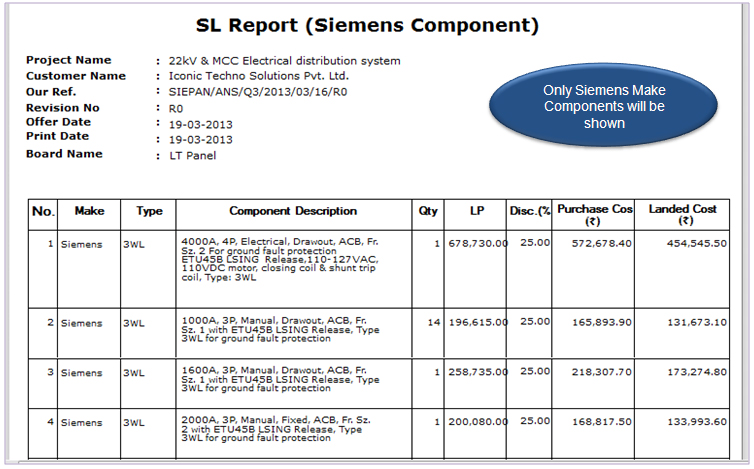Click the SL Report (Siemens Component) title
Screen dimensions: 754x469
pyautogui.click(x=367, y=25)
